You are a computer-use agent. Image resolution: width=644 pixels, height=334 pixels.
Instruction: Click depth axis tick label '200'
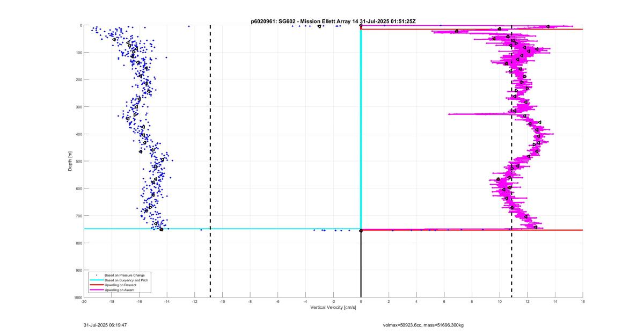tap(78, 79)
